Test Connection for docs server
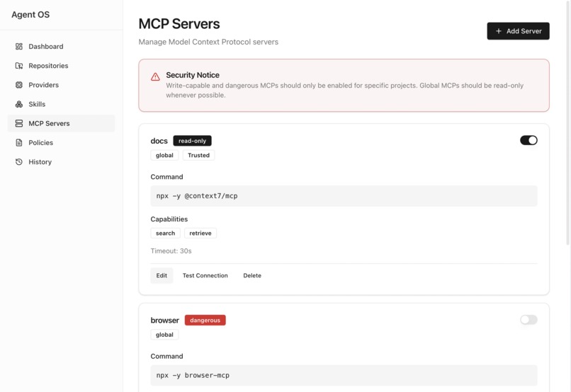 (205, 276)
